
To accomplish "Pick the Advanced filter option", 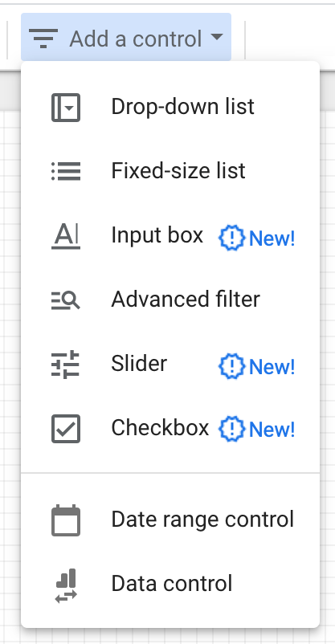I will [x=170, y=300].
